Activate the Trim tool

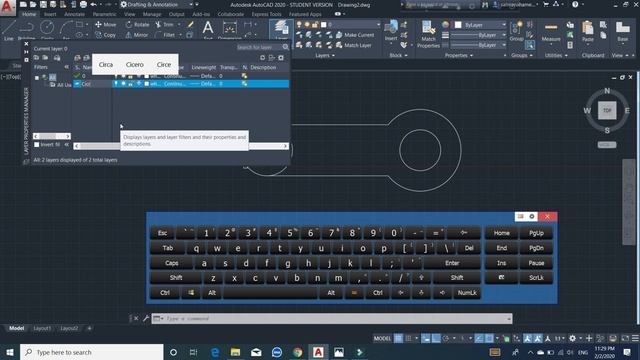(165, 24)
